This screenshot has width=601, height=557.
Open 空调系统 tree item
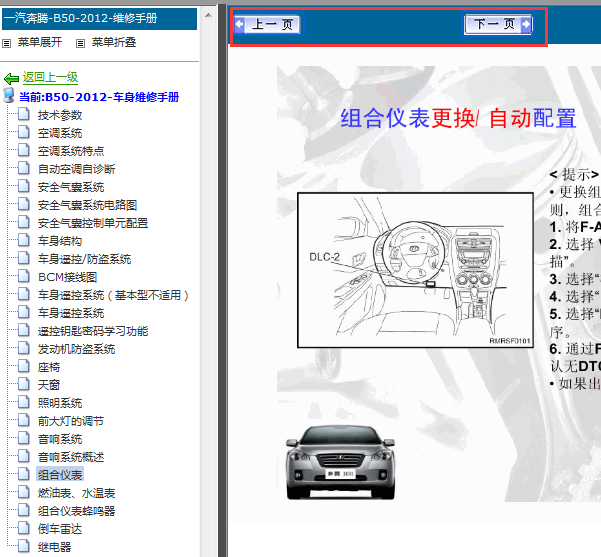coord(60,133)
